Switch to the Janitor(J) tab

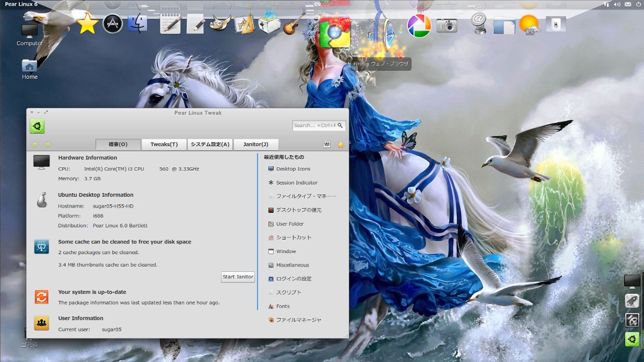pos(256,144)
